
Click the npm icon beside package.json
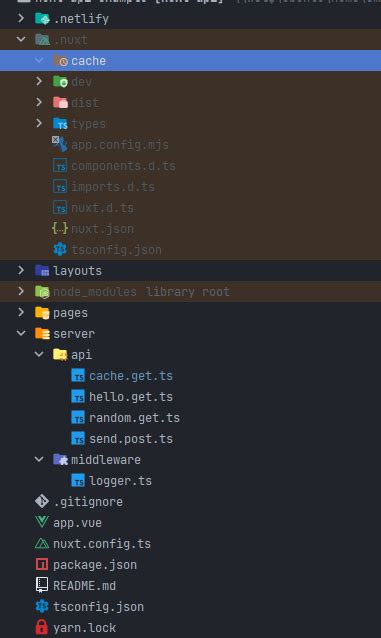tap(42, 564)
